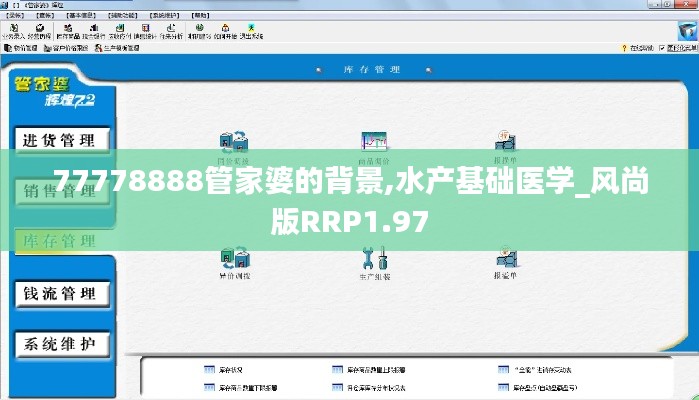Click the small arrow left of 库存管理 title

[319, 70]
